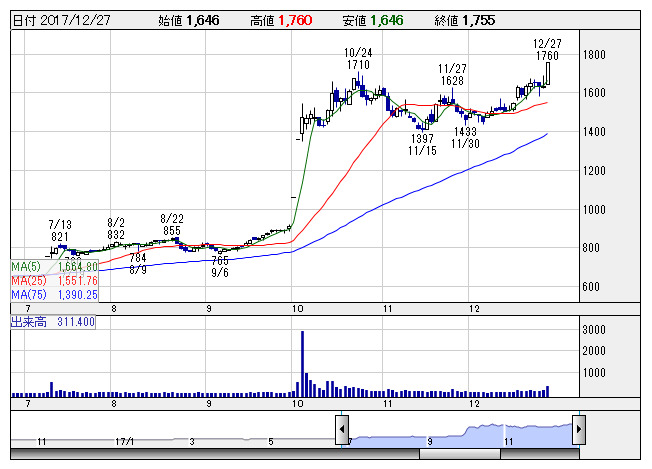Click the right range handle arrow
Image resolution: width=652 pixels, height=469 pixels.
point(578,428)
